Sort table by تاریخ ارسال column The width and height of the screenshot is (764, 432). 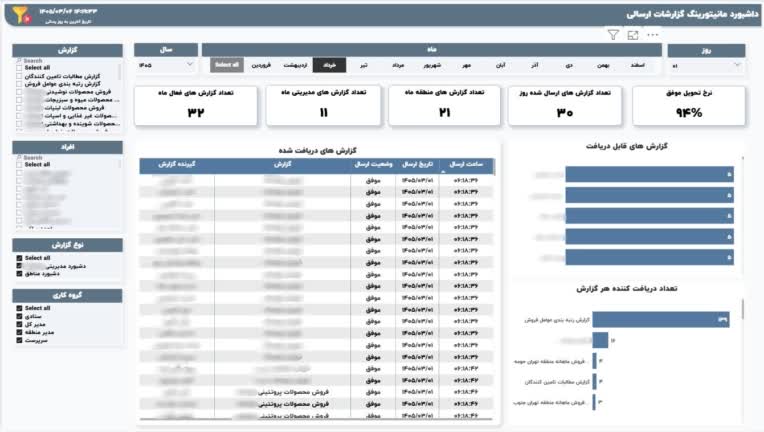point(418,165)
